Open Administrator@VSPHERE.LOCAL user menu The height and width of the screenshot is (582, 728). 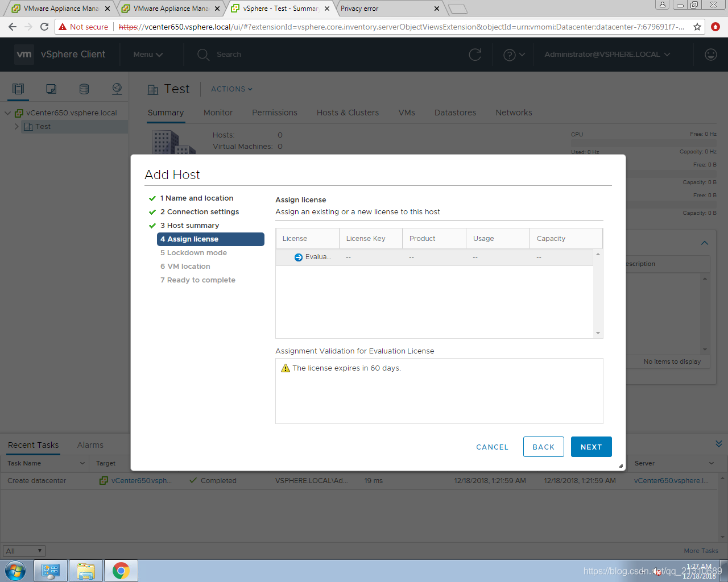607,55
